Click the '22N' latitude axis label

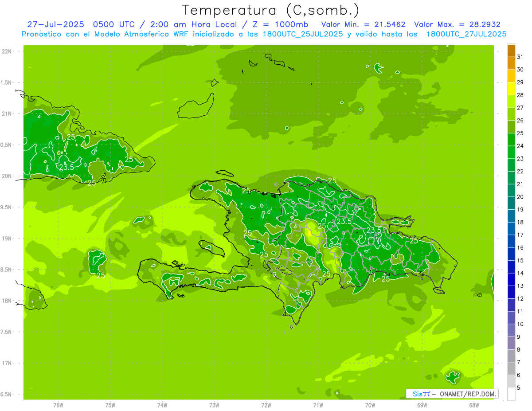8,51
